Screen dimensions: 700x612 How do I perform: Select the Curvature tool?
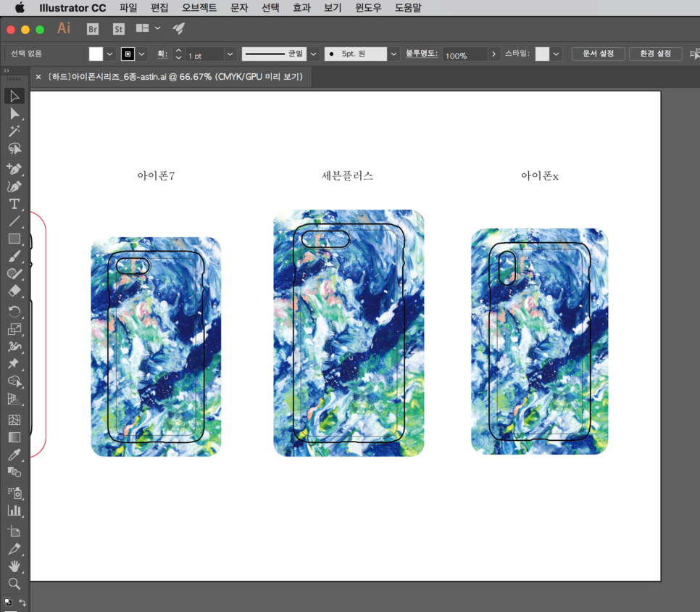coord(14,186)
